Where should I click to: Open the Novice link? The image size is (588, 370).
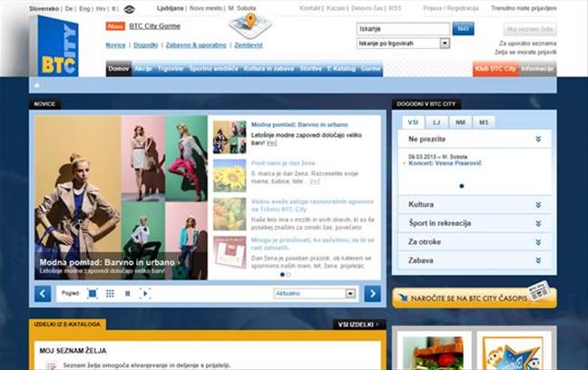[x=115, y=45]
